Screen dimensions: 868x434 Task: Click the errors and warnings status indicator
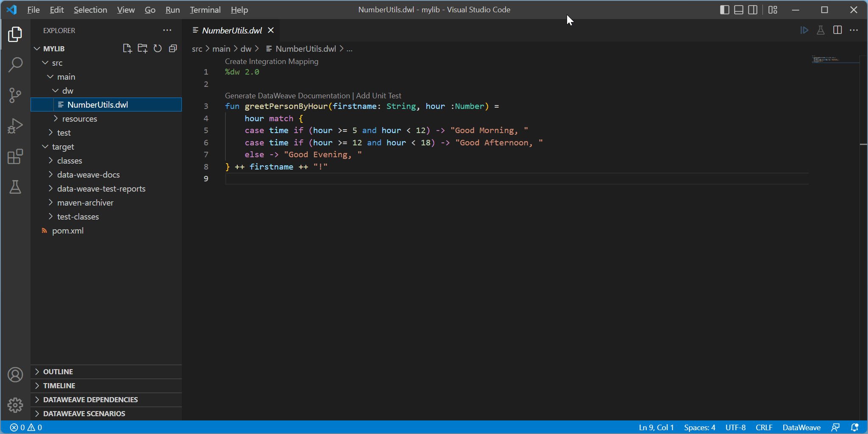pyautogui.click(x=26, y=427)
